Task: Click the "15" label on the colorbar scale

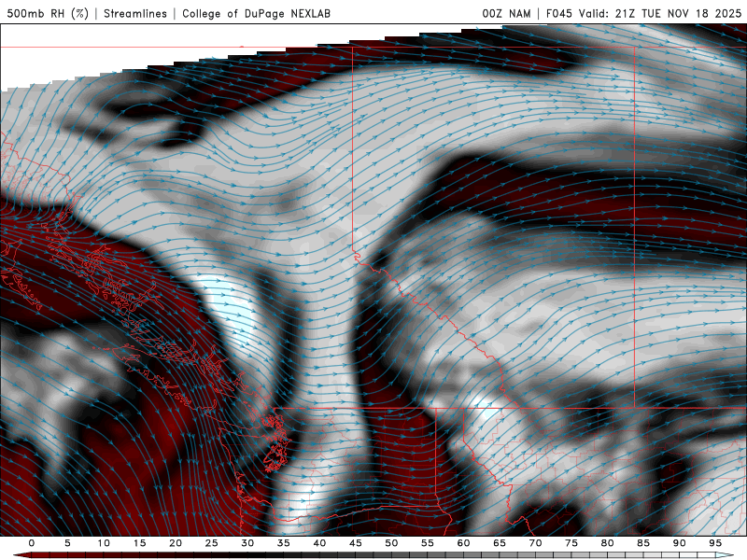Action: pos(139,543)
